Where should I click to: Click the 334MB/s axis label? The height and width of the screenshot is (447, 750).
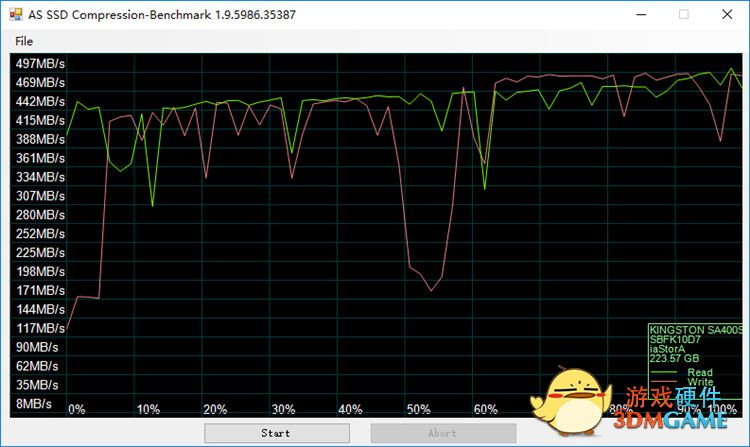[40, 177]
